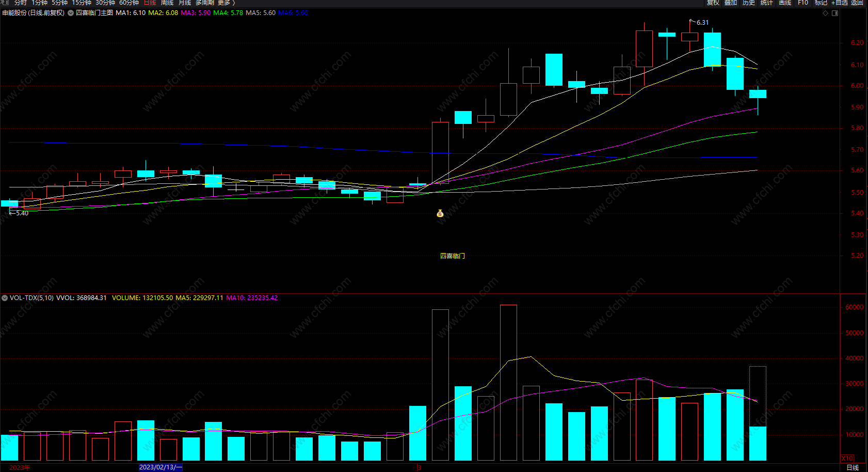This screenshot has height=472, width=868.
Task: Click the MA3: 5.90 magenta label
Action: point(196,13)
